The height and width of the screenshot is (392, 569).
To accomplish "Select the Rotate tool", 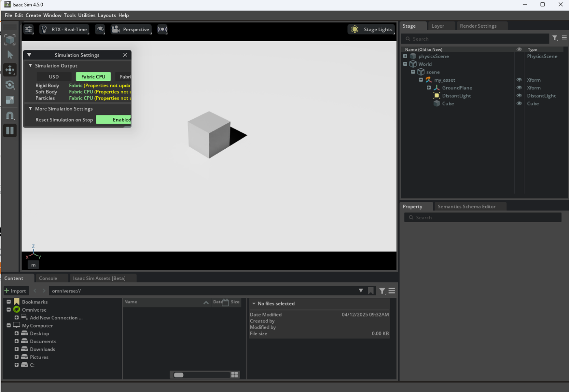I will (10, 85).
